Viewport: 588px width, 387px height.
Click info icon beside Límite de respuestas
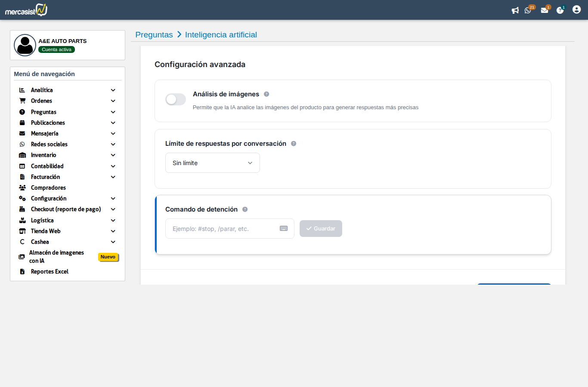point(294,144)
